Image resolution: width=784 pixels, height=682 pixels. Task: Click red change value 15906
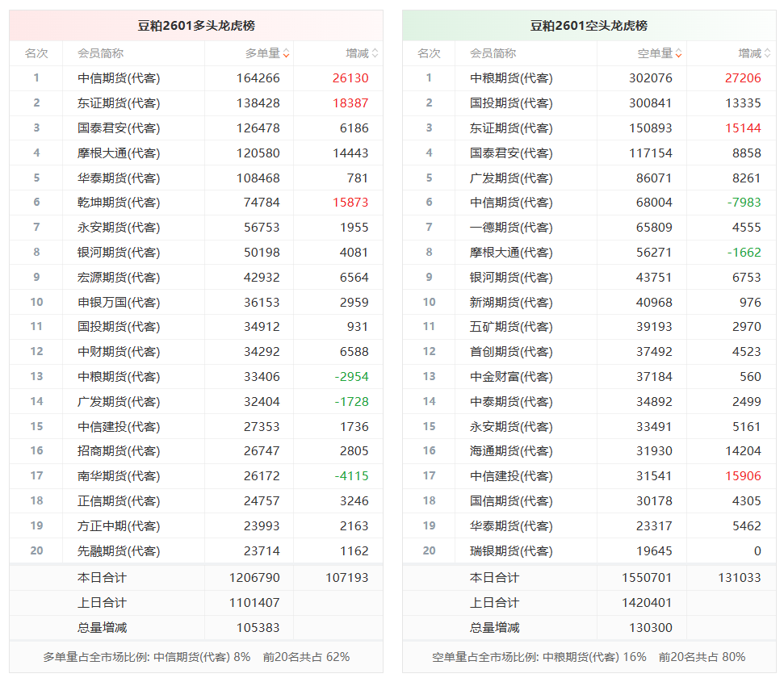point(743,476)
